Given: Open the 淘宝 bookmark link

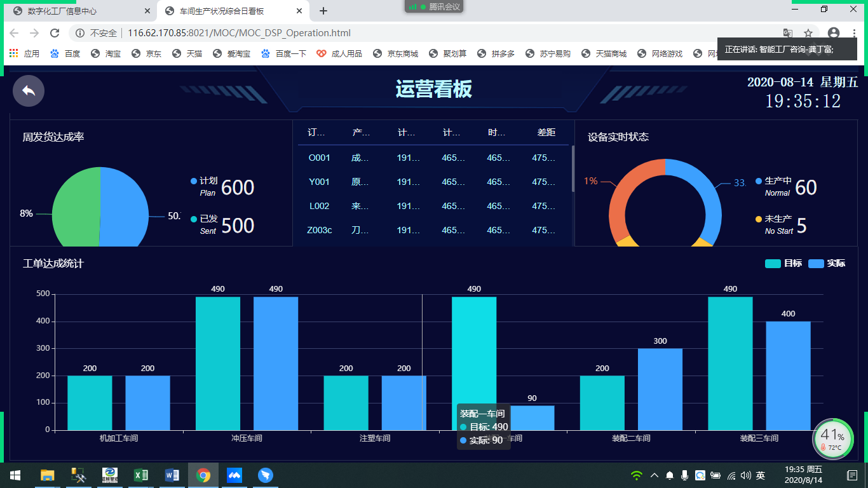Looking at the screenshot, I should click(x=105, y=54).
